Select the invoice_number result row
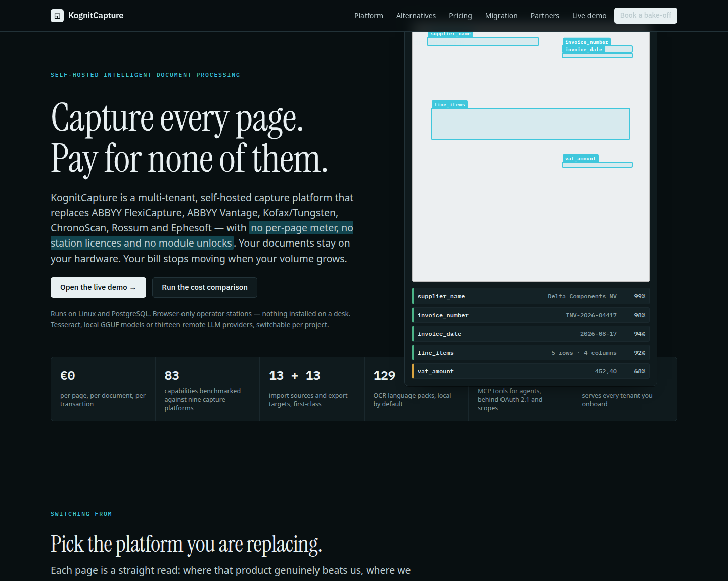 pos(531,315)
